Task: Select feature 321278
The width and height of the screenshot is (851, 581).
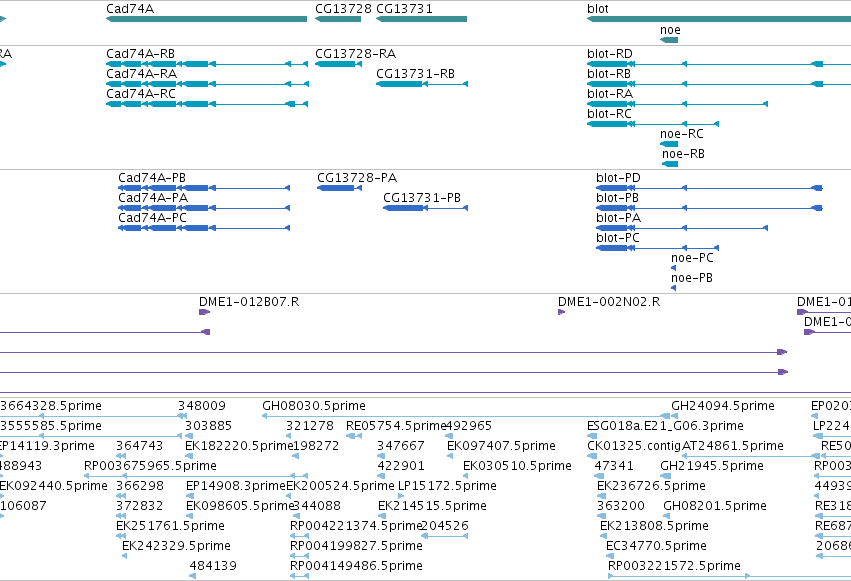Action: pyautogui.click(x=310, y=426)
